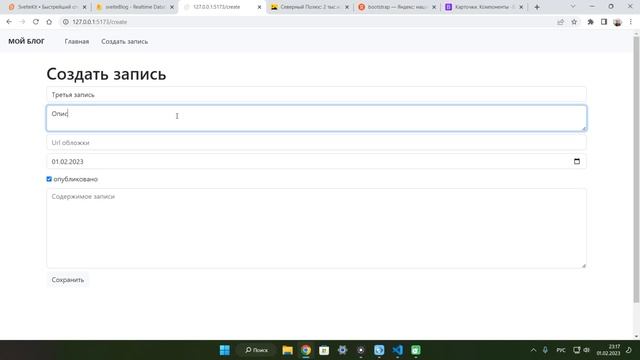
Task: Focus the title field 'Третья запись'
Action: tap(316, 94)
